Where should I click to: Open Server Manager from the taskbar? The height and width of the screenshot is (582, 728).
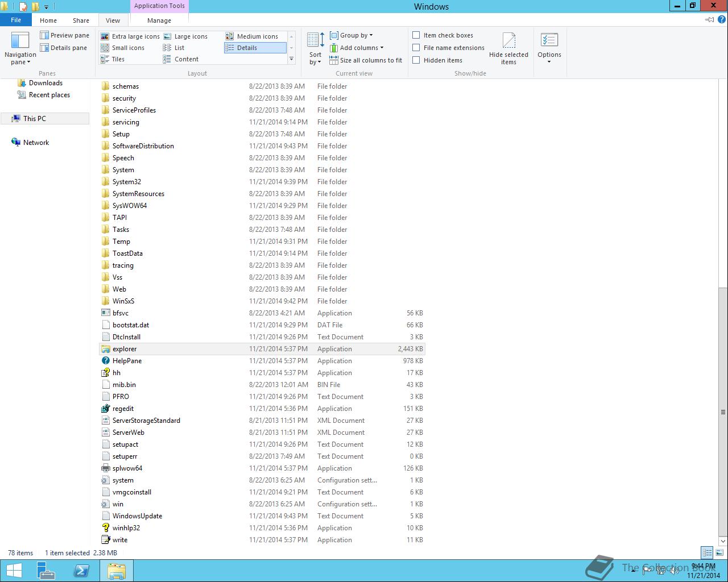pos(47,571)
